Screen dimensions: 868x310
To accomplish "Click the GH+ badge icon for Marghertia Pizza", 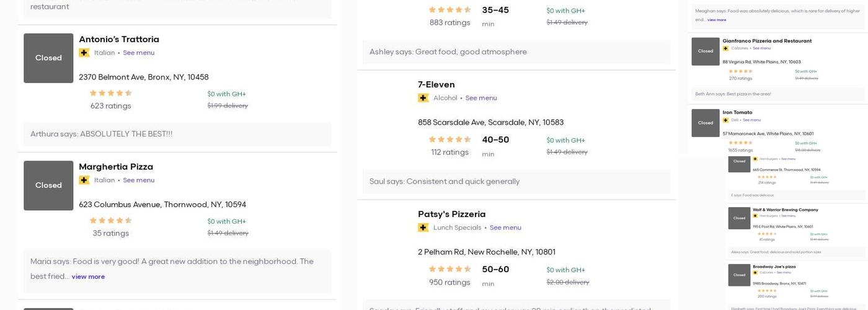I will 84,180.
